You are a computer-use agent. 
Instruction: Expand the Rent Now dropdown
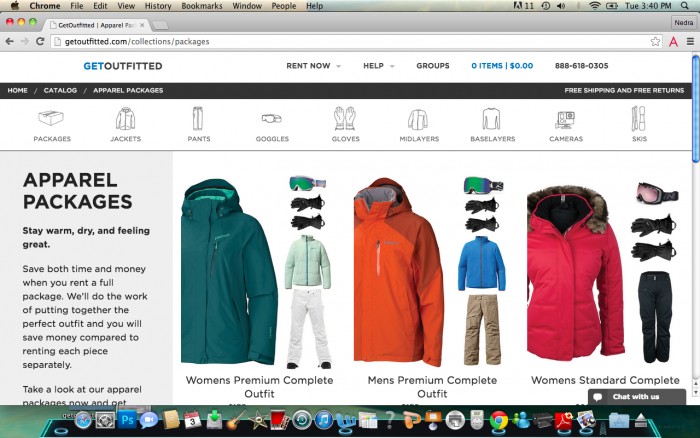click(x=313, y=66)
